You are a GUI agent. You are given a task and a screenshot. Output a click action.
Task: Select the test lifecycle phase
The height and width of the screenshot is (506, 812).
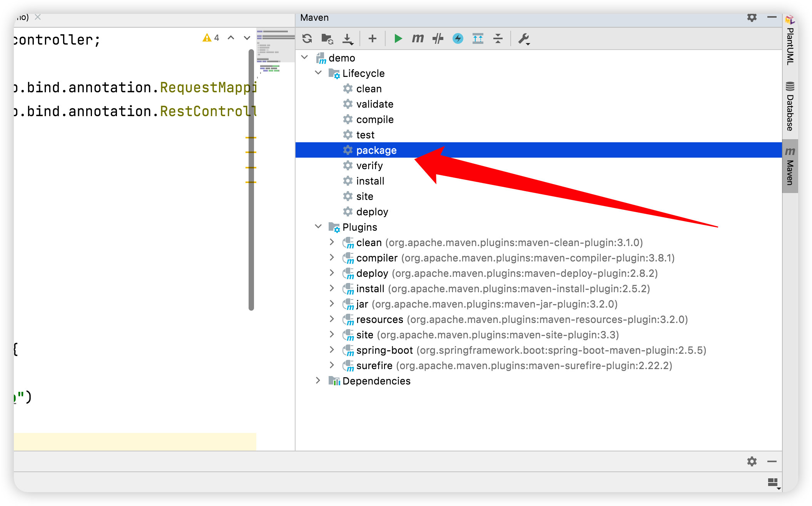click(365, 135)
